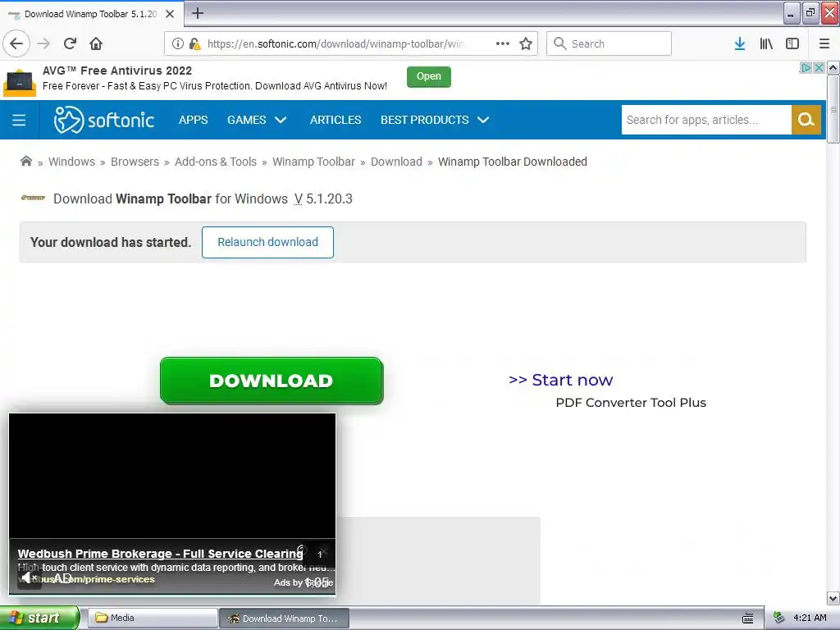The height and width of the screenshot is (630, 840).
Task: Go to Download breadcrumb link
Action: 396,162
